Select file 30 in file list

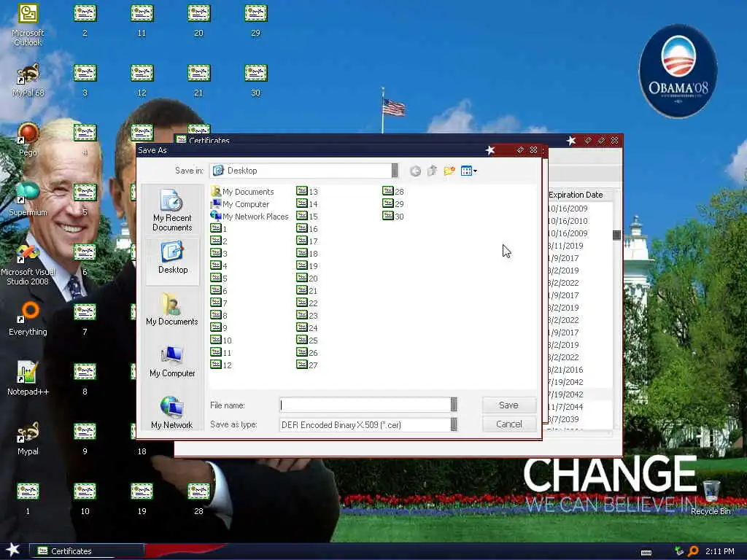[x=393, y=216]
